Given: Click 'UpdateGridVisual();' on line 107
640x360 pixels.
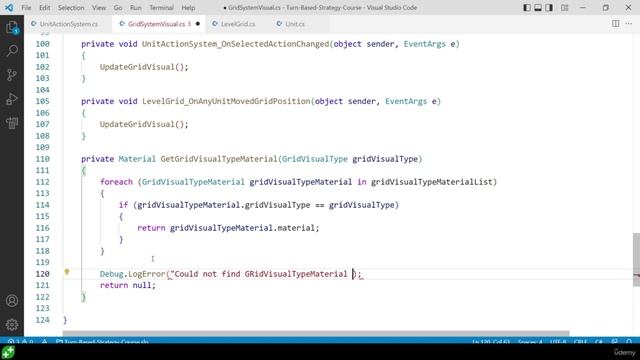Looking at the screenshot, I should (144, 124).
